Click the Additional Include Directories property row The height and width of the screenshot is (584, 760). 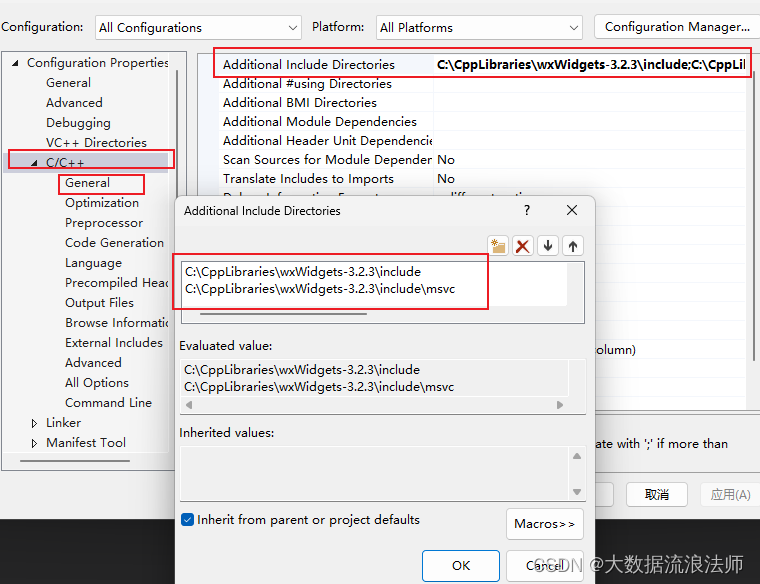coord(482,64)
